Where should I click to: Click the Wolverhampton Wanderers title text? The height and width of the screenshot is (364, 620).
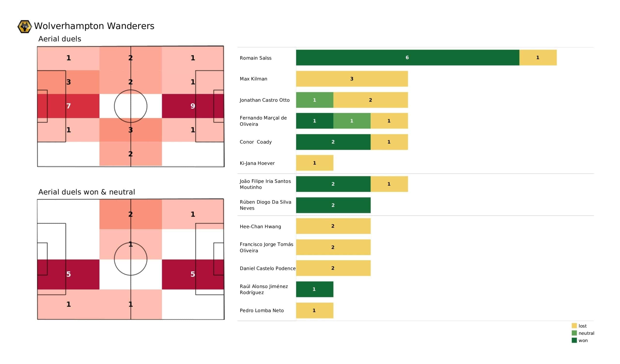tap(94, 26)
